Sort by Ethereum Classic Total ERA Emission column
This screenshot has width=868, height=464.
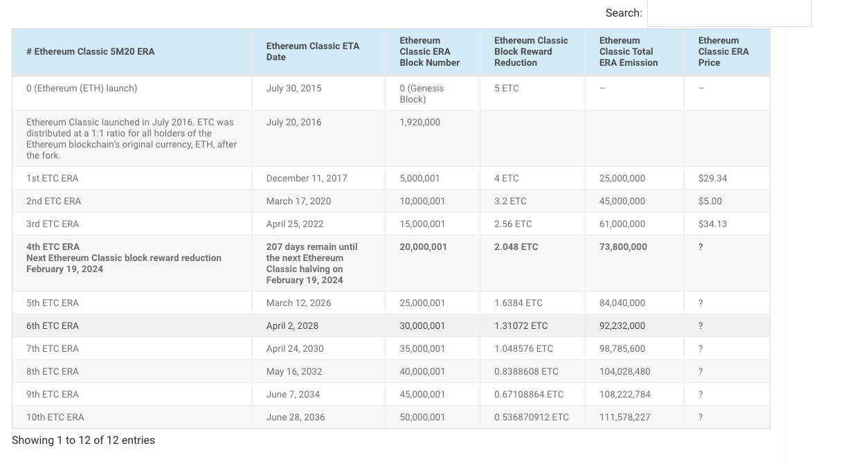[635, 52]
